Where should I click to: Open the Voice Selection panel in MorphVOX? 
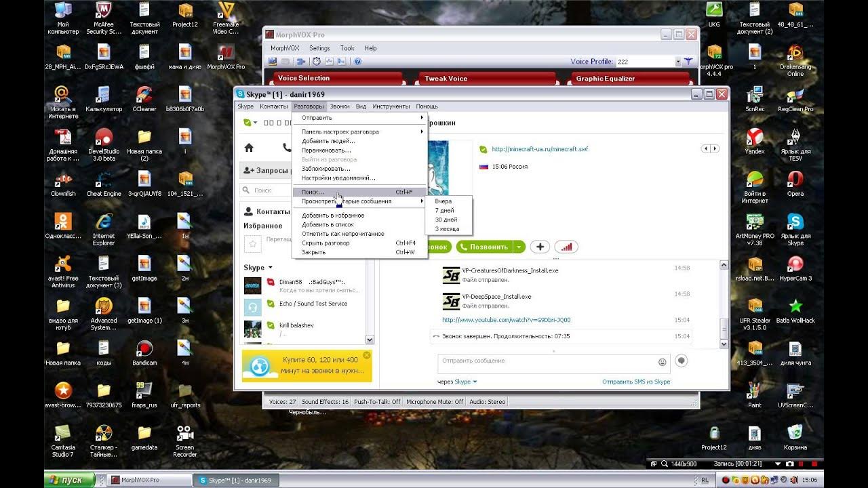tap(337, 79)
